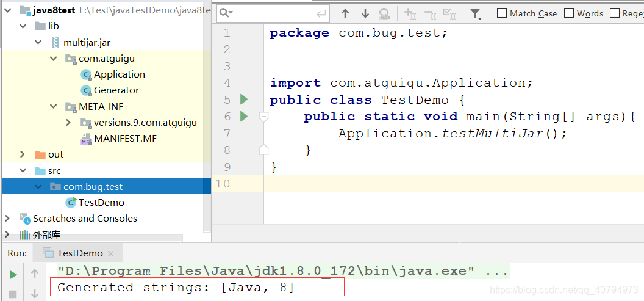Click the Down stack trace arrow in Run panel
The width and height of the screenshot is (644, 301).
point(35,293)
